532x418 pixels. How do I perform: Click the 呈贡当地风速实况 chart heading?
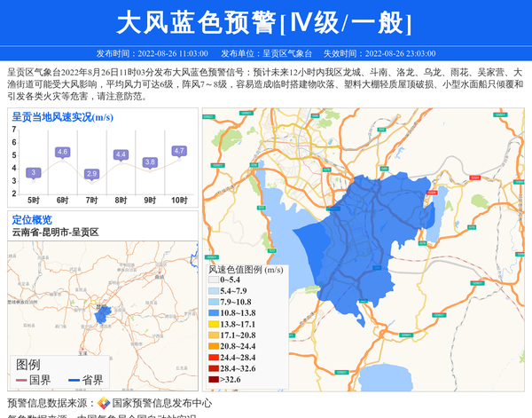click(x=62, y=116)
